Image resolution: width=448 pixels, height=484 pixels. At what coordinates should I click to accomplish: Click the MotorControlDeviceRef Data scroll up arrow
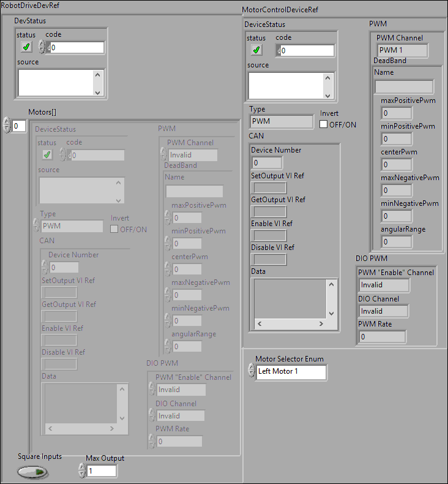coord(332,284)
